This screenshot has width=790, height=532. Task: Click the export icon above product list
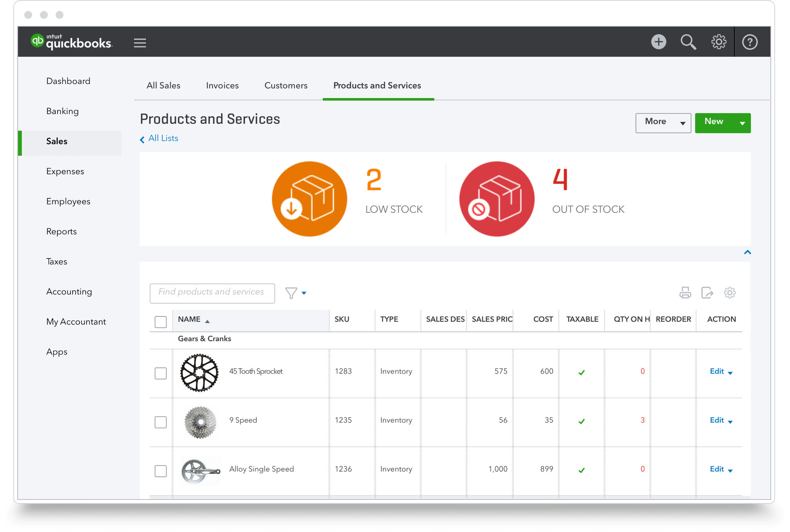[708, 292]
